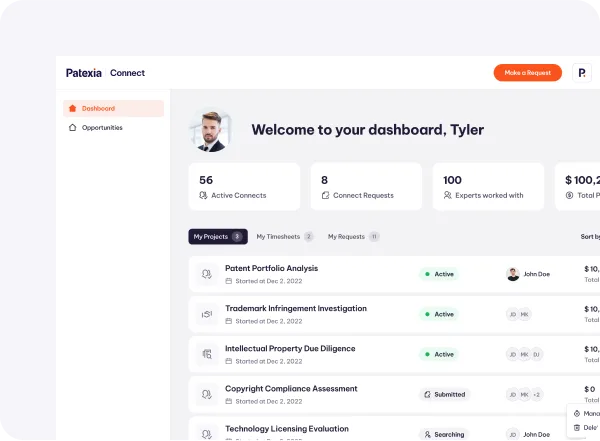Click the Technology Licensing Evaluation project icon
Viewport: 600px width, 441px height.
tap(207, 433)
